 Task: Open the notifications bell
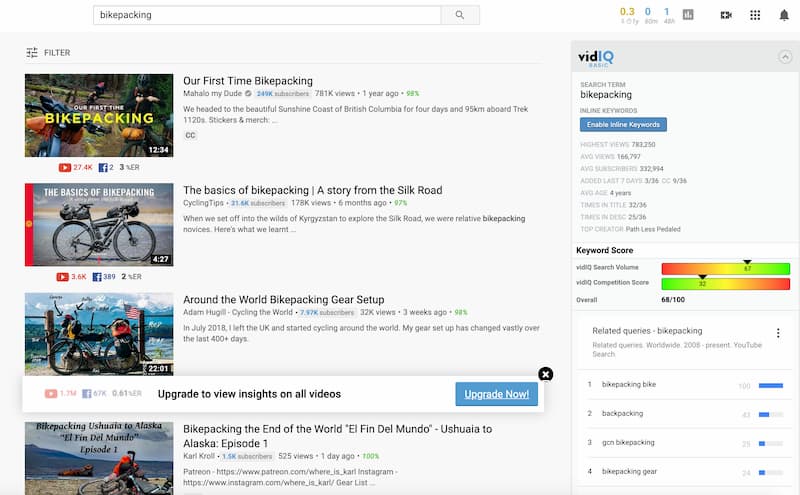click(x=784, y=15)
